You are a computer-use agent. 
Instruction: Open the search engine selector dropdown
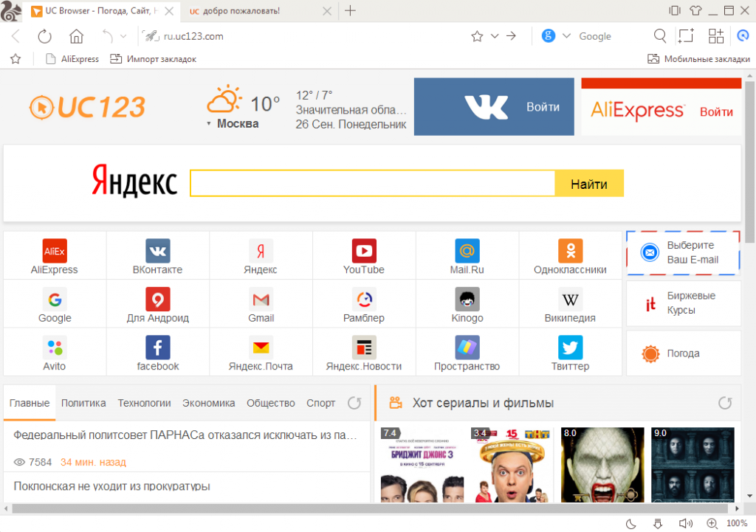(x=566, y=36)
